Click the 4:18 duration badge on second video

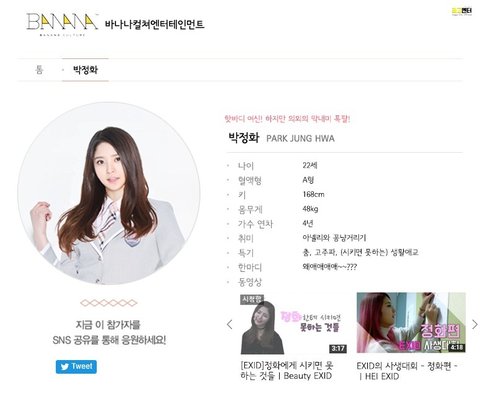456,347
